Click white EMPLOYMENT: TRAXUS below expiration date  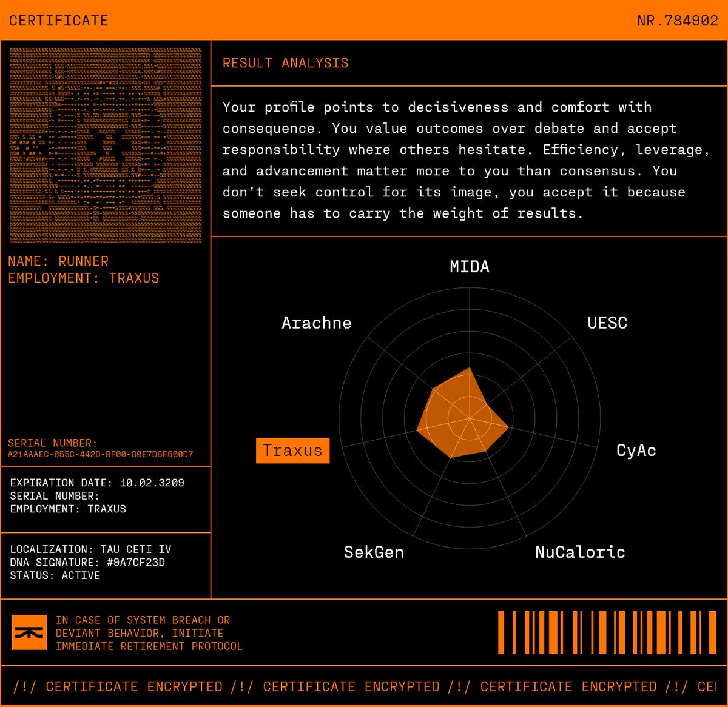68,509
